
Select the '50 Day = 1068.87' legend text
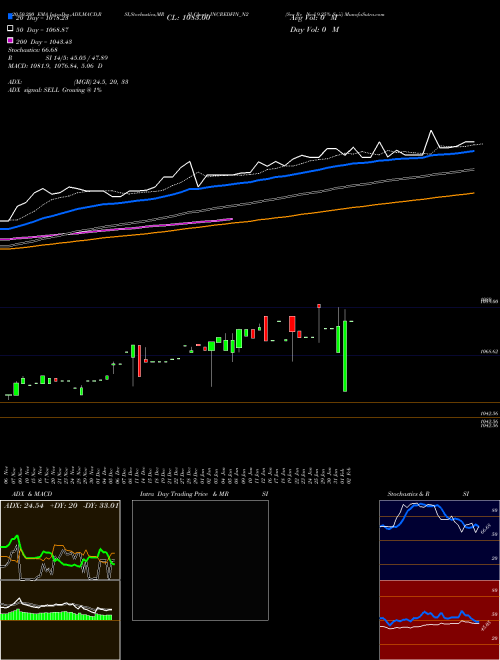click(x=42, y=30)
